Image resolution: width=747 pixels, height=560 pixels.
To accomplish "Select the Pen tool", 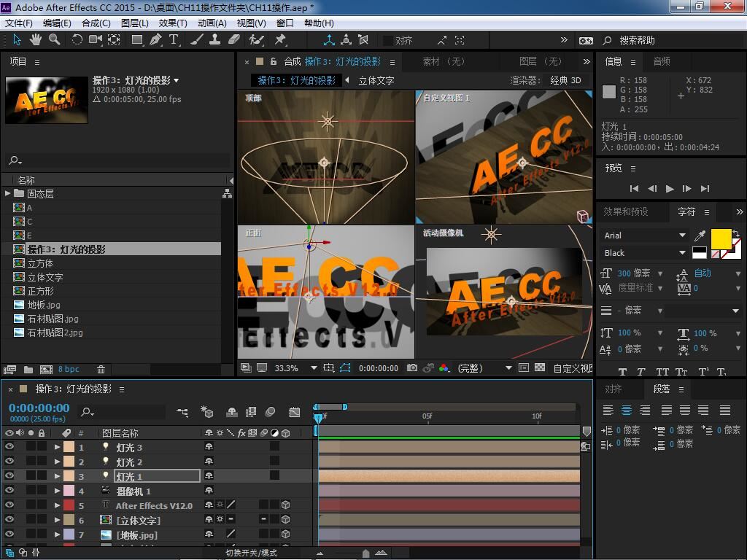I will 155,40.
